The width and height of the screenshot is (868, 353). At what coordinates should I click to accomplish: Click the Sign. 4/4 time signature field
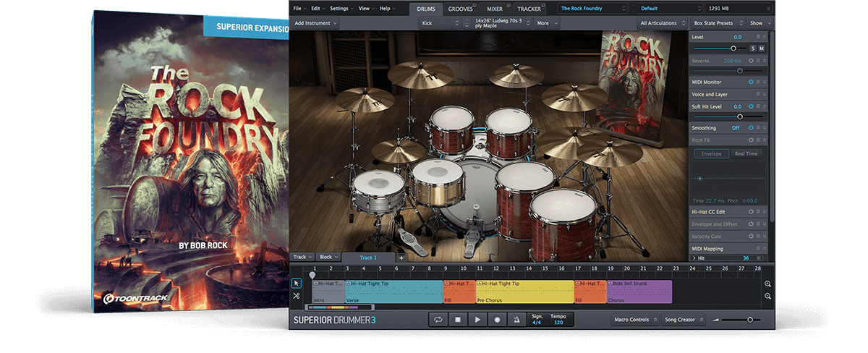[x=537, y=319]
